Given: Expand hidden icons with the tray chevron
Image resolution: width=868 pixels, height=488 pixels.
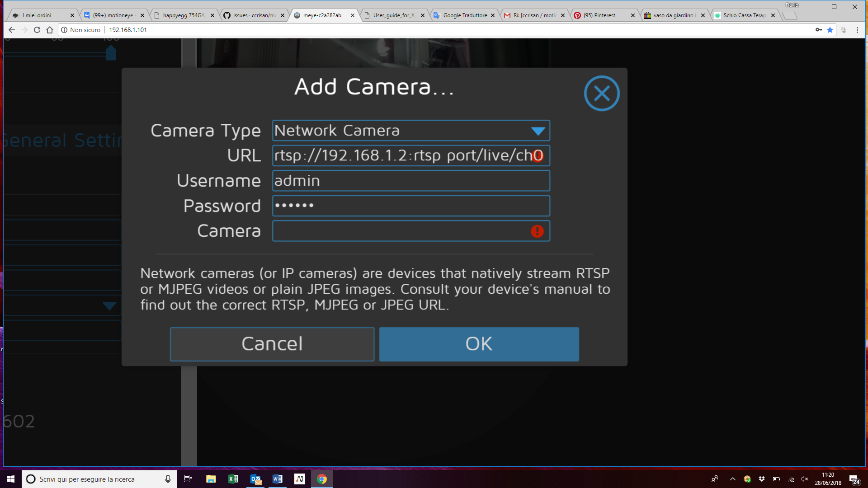Looking at the screenshot, I should click(733, 479).
